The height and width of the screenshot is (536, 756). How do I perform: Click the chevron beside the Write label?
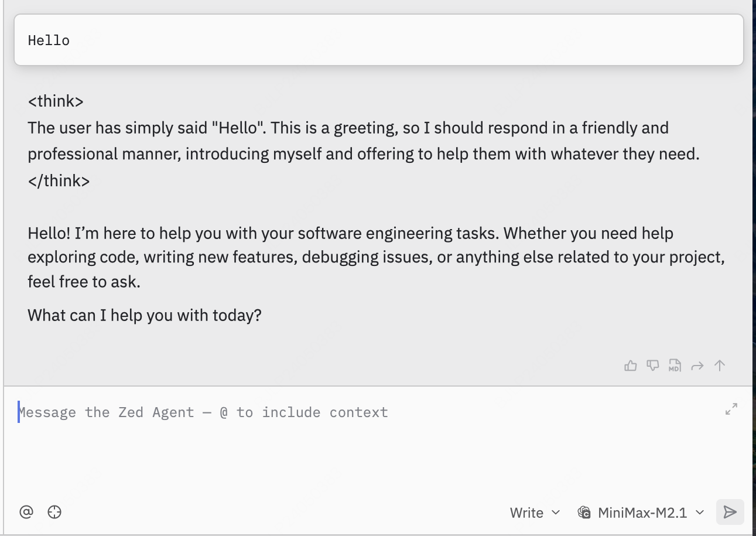pos(556,513)
